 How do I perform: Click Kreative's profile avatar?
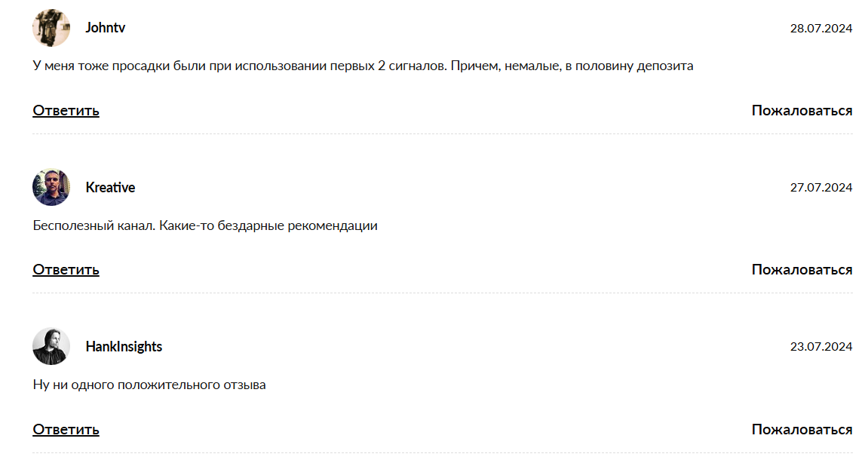coord(51,187)
